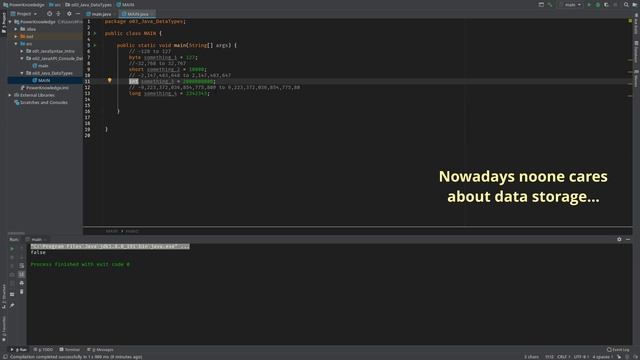Minimize Run panel with minus icon
640x360 pixels.
(628, 239)
